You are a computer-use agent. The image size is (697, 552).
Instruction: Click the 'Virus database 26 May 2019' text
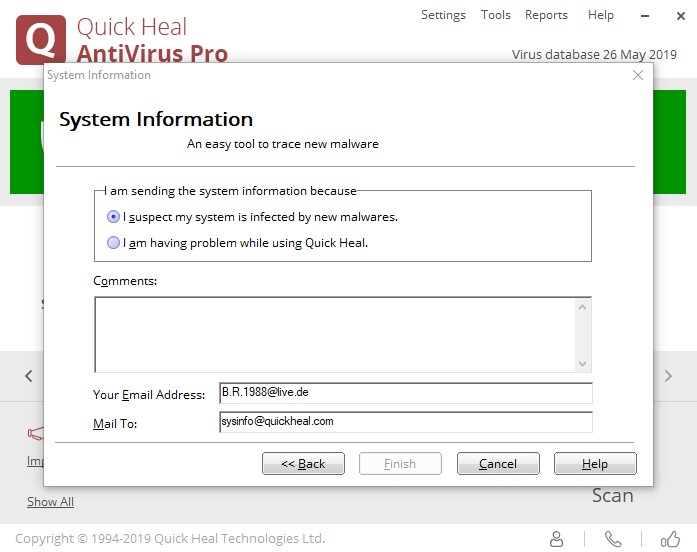click(594, 55)
